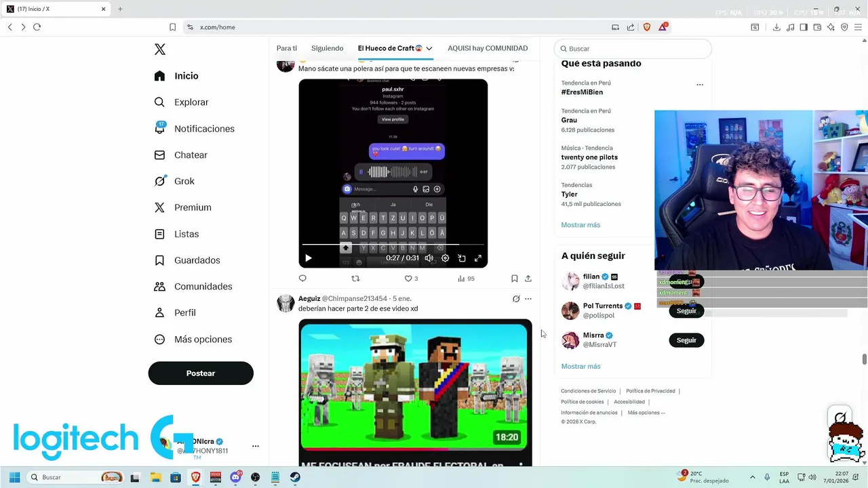This screenshot has width=868, height=488.
Task: Expand video to fullscreen
Action: tap(478, 258)
